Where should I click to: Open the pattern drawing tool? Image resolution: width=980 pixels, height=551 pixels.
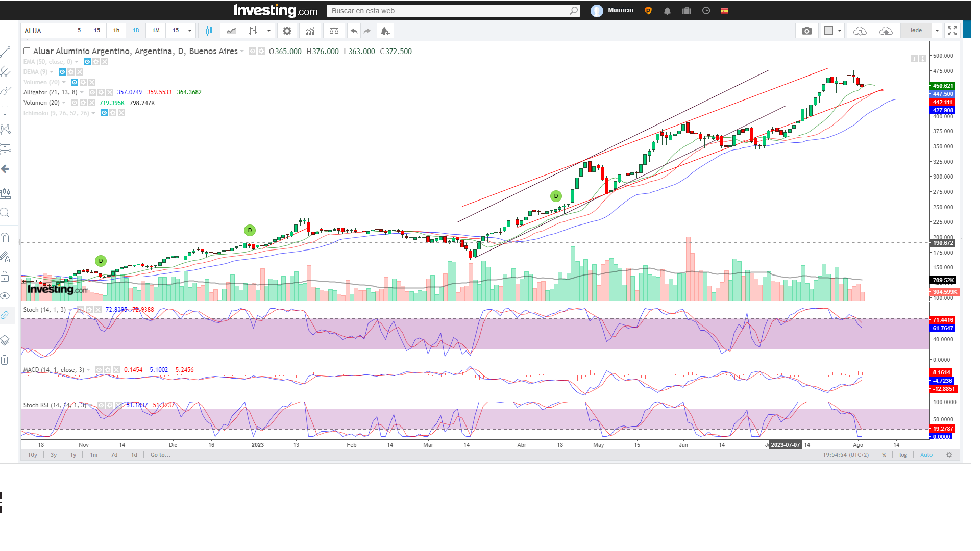click(5, 129)
